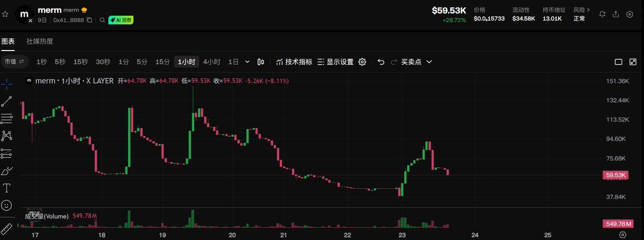644x240 pixels.
Task: Enter fullscreen chart mode
Action: pos(633,62)
